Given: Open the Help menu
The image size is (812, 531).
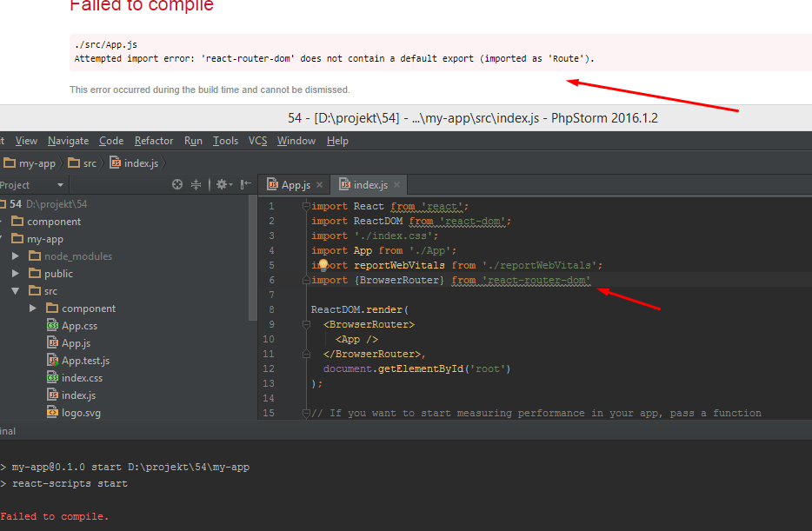Looking at the screenshot, I should (337, 141).
